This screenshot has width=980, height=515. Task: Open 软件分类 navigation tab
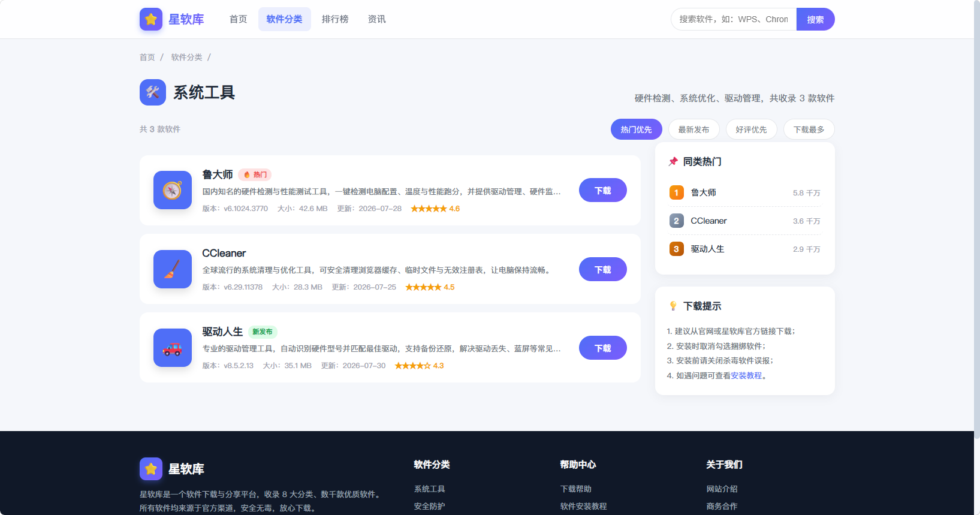coord(285,19)
